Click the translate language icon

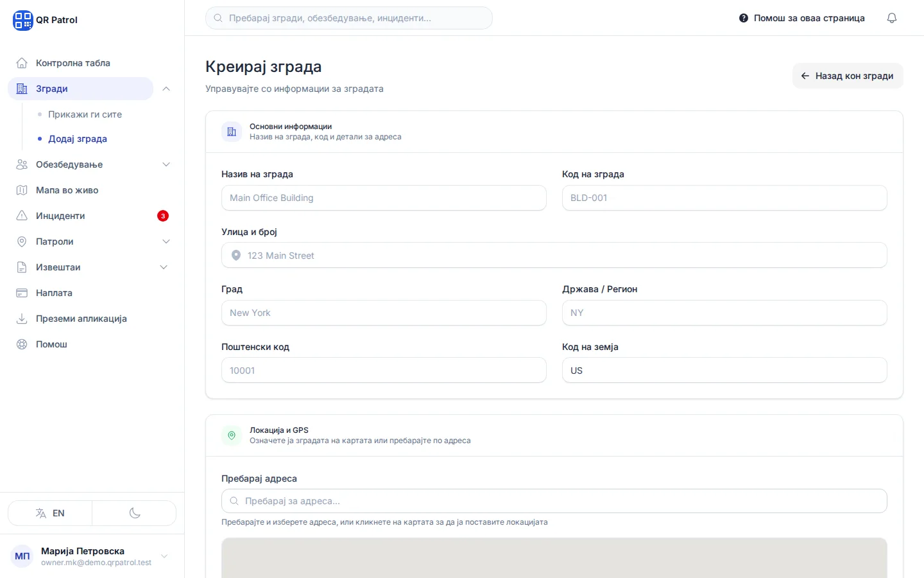click(x=41, y=513)
